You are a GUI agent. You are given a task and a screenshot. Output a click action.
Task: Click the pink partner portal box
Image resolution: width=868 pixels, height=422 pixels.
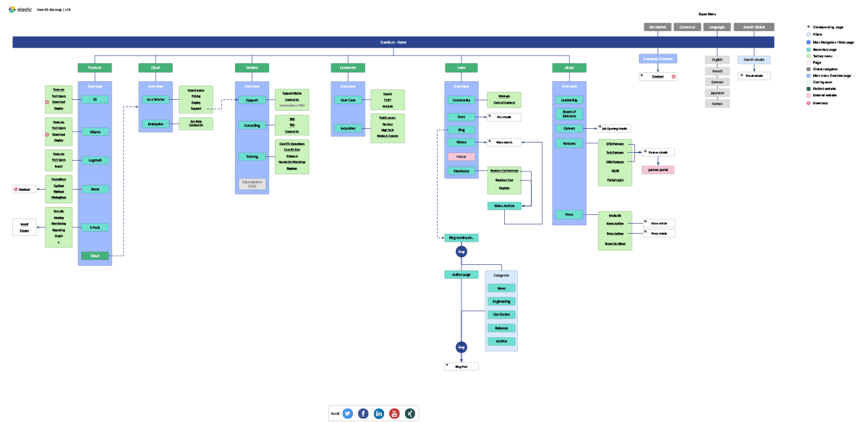pyautogui.click(x=658, y=170)
